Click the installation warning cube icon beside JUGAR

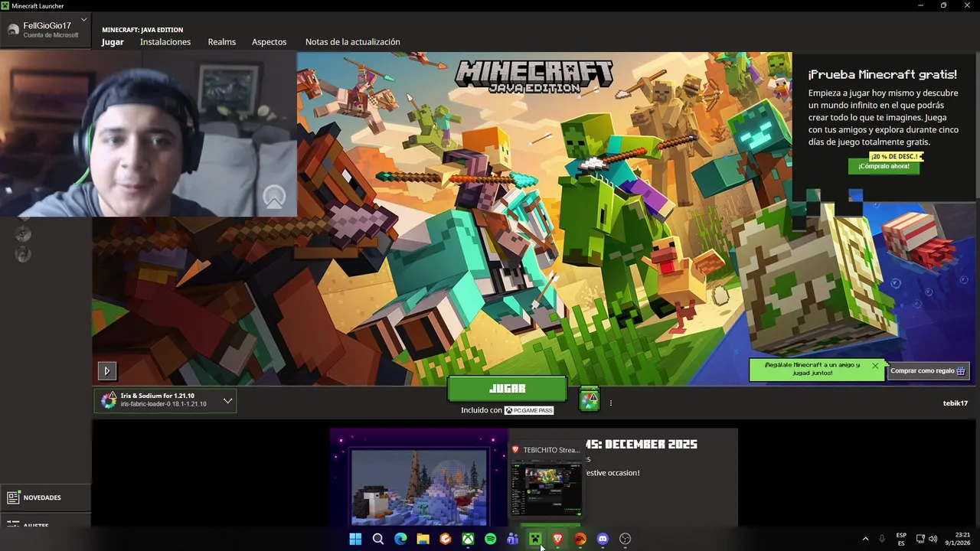click(x=589, y=399)
